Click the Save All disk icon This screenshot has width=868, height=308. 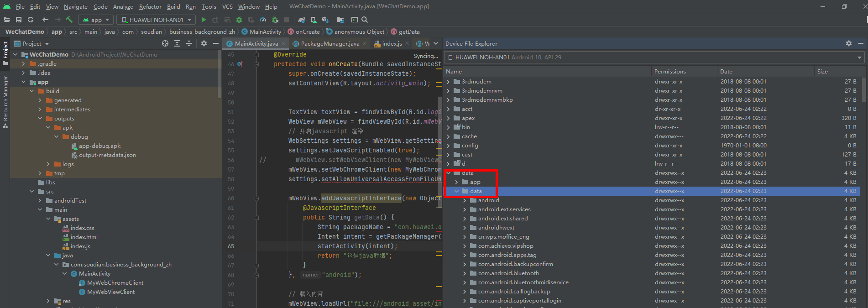tap(19, 20)
